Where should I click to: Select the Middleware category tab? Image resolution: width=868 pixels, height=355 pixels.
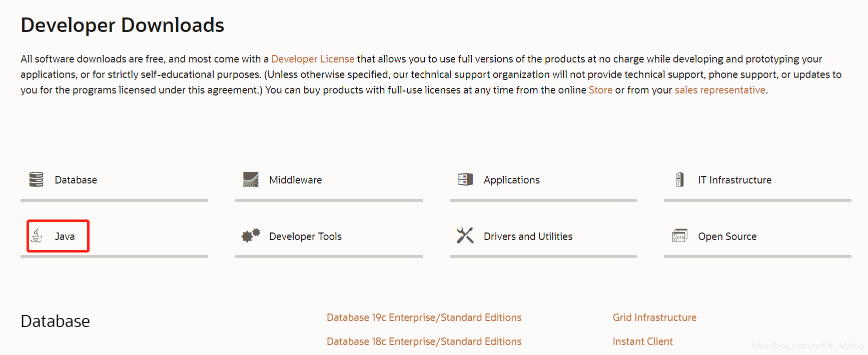click(x=329, y=180)
